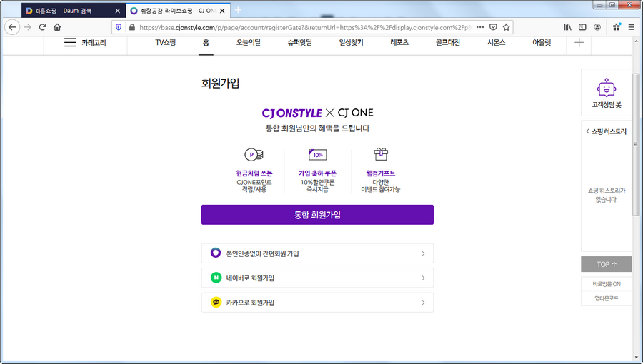Toggle the browser sidebar view
The height and width of the screenshot is (364, 643).
click(x=582, y=27)
